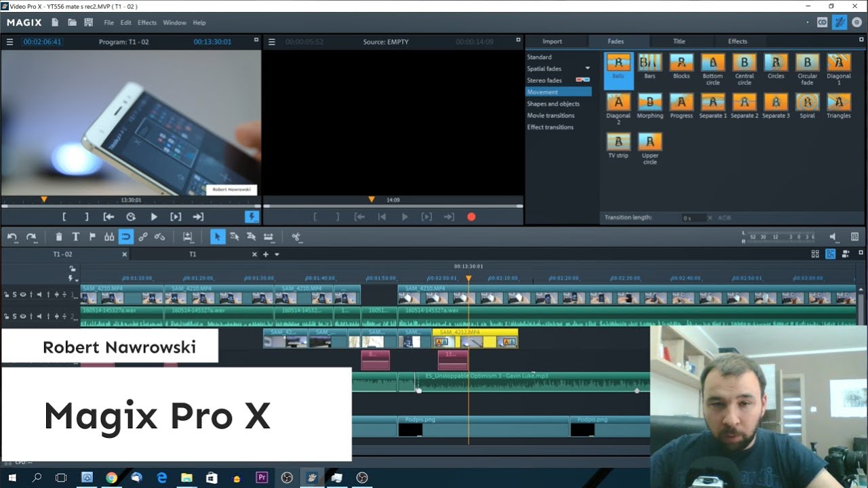Switch to storyboard view icon

coord(815,254)
